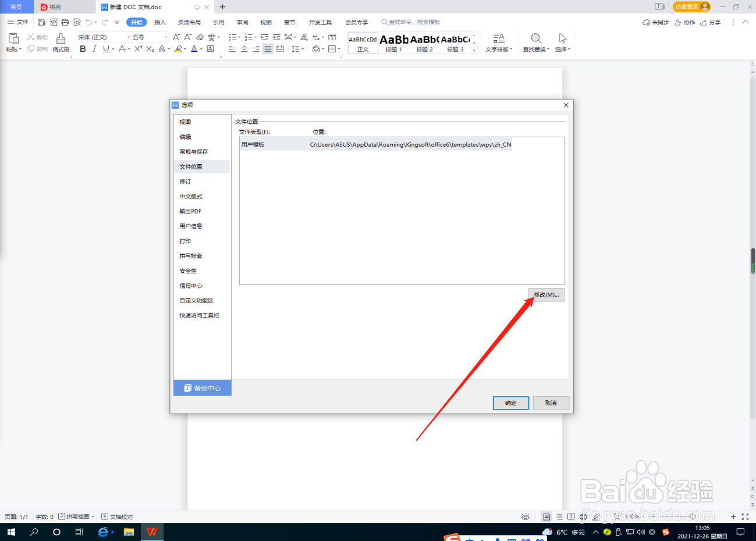Select 视图 in Options dialog sidebar
This screenshot has width=756, height=541.
[202, 122]
